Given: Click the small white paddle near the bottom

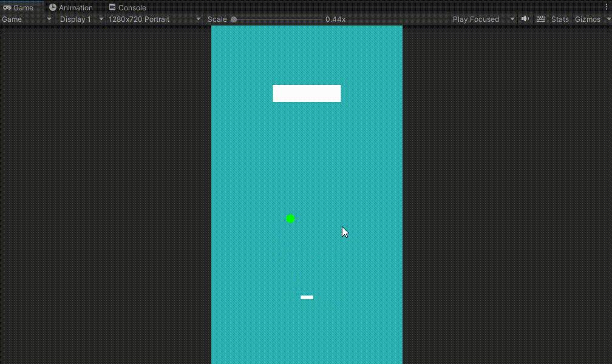Looking at the screenshot, I should pyautogui.click(x=306, y=297).
